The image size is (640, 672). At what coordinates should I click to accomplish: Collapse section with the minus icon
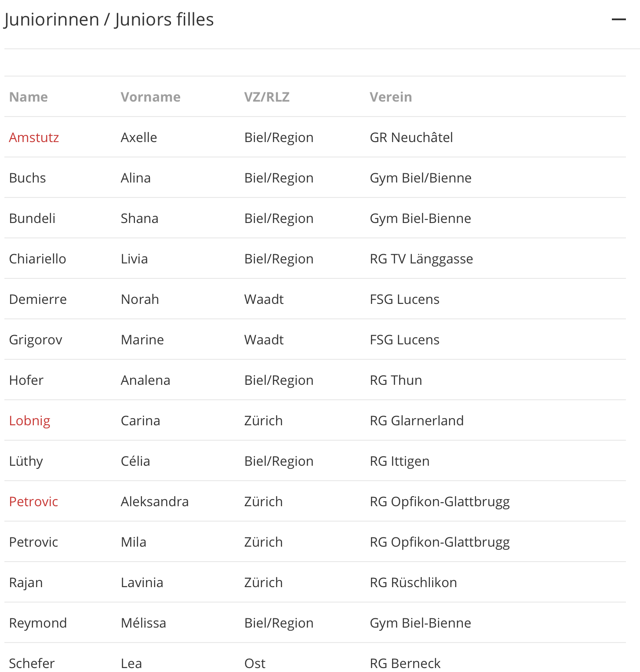pos(618,19)
